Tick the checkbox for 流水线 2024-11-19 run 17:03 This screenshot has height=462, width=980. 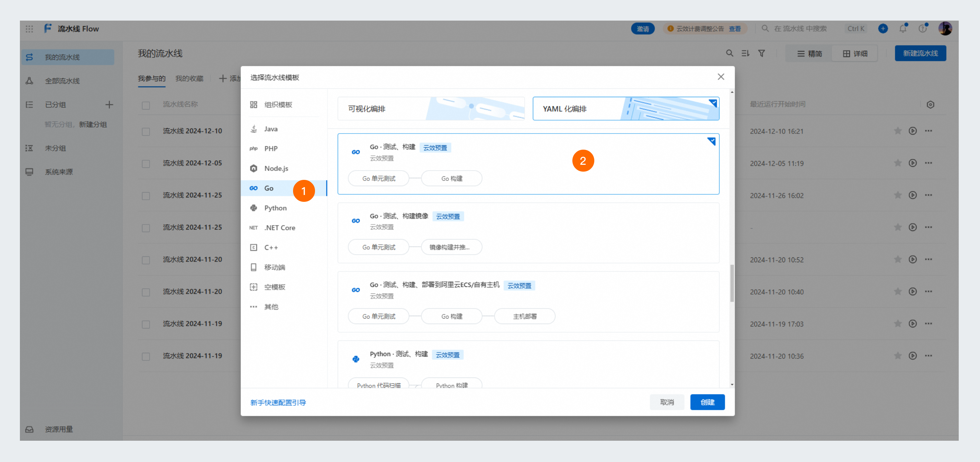click(146, 325)
